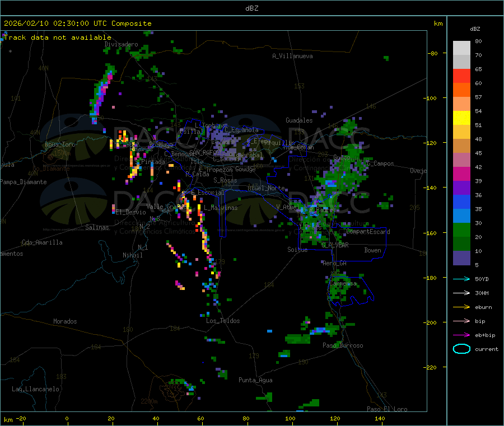Select the red 60 dBZ color swatch
This screenshot has height=426, width=504.
tap(461, 76)
